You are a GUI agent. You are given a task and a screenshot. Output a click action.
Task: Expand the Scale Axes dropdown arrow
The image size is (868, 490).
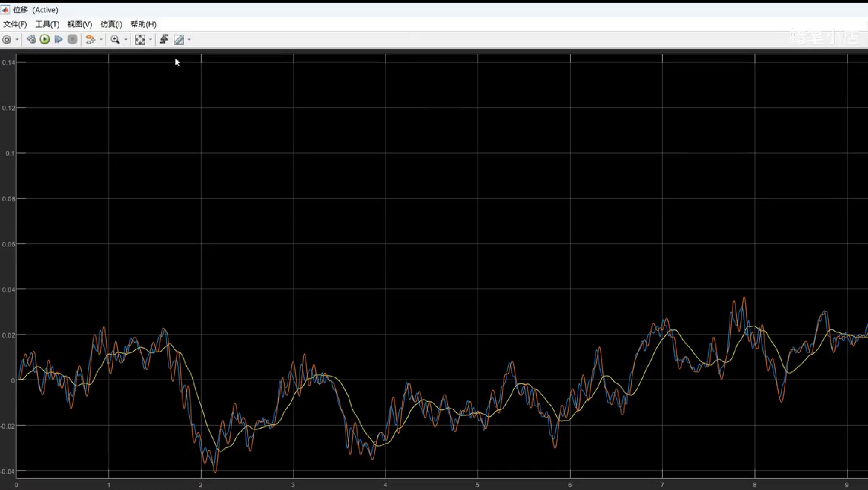[150, 40]
